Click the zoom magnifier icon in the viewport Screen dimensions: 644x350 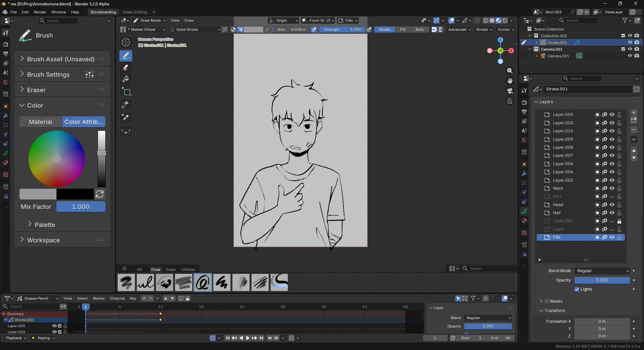click(509, 71)
